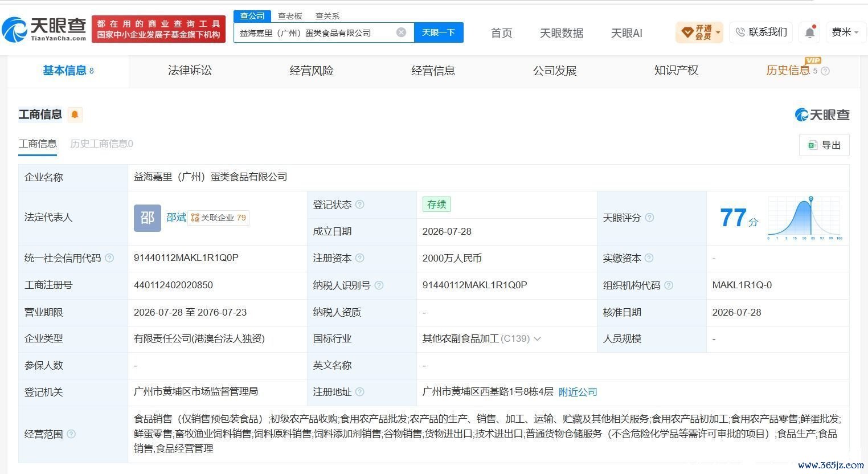Image resolution: width=868 pixels, height=474 pixels.
Task: Click the 导出 export button
Action: coord(824,145)
